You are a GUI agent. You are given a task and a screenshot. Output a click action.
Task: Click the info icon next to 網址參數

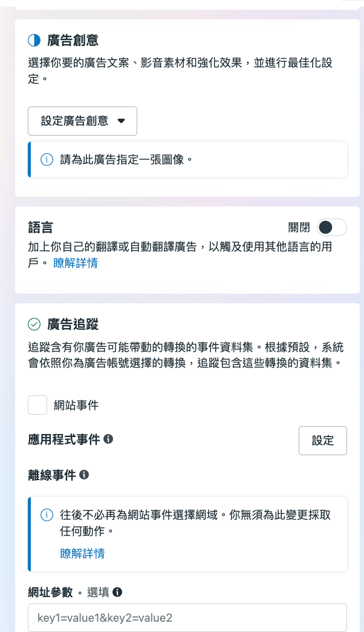(117, 591)
